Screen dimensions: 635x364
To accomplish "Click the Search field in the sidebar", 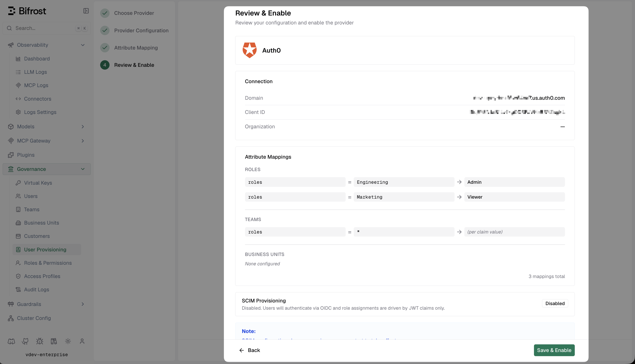I will pyautogui.click(x=47, y=28).
